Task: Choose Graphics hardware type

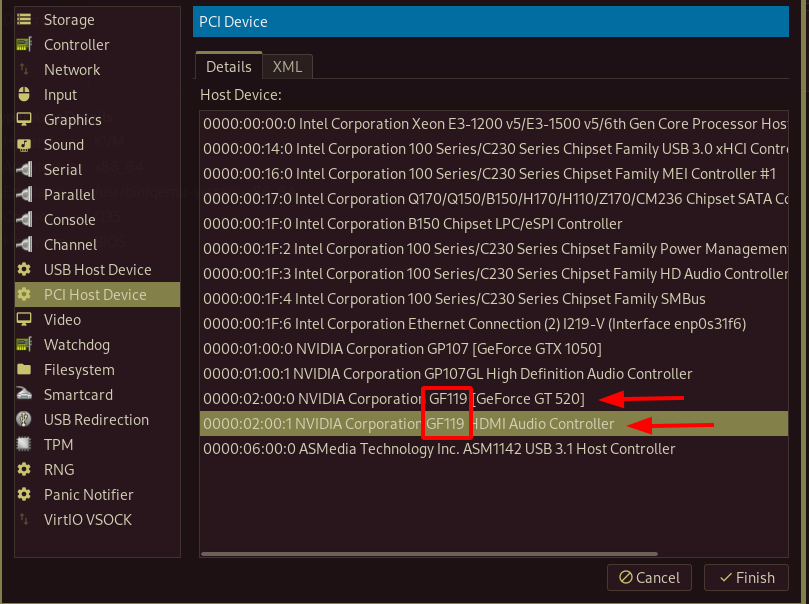Action: [73, 120]
